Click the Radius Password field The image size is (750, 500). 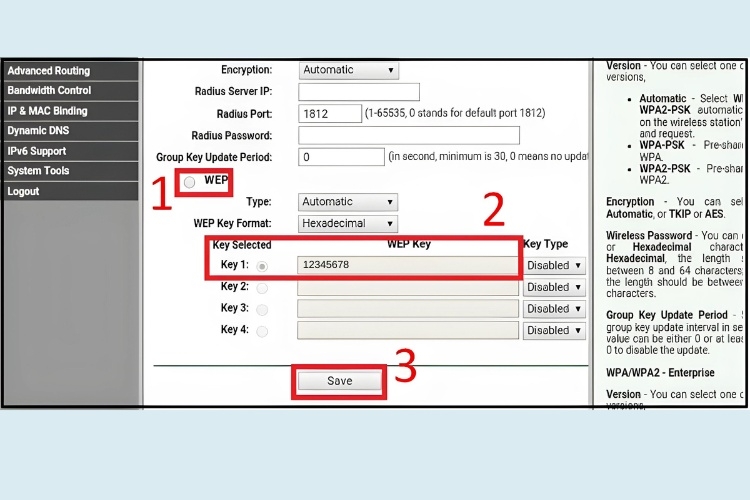coord(408,135)
